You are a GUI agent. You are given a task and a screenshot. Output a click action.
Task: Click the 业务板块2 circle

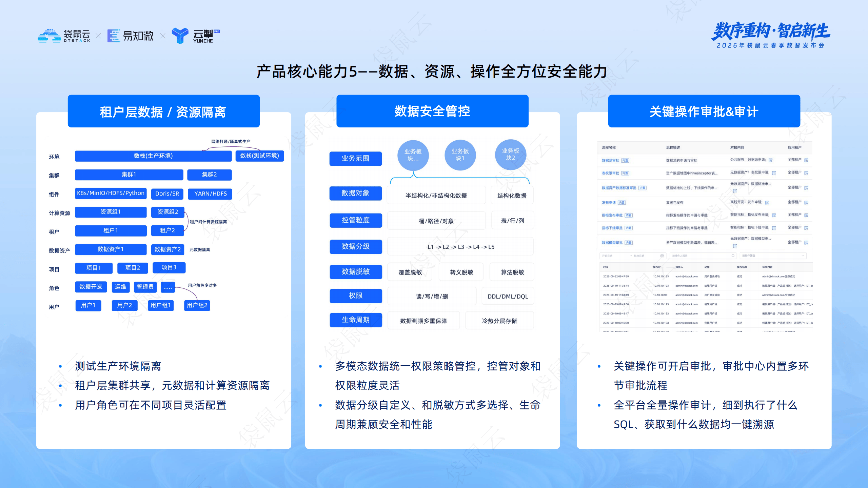click(x=511, y=155)
